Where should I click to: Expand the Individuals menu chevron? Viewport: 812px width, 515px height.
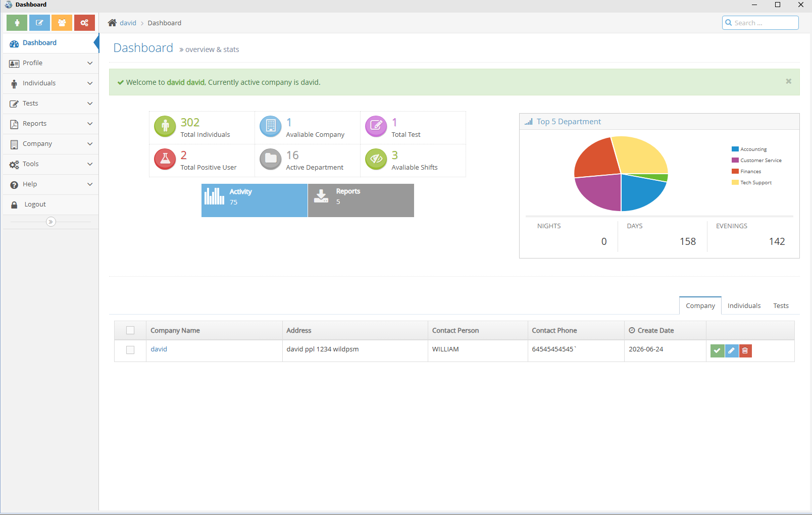click(90, 83)
